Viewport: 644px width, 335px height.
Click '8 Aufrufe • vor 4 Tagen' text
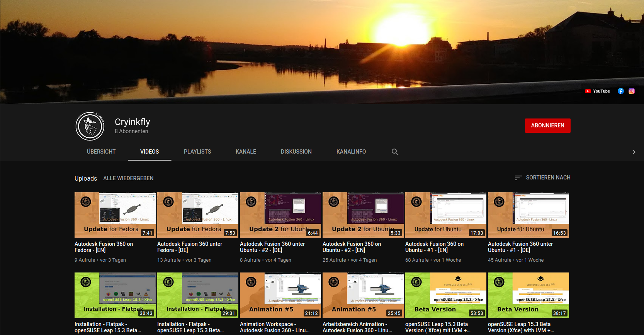265,260
